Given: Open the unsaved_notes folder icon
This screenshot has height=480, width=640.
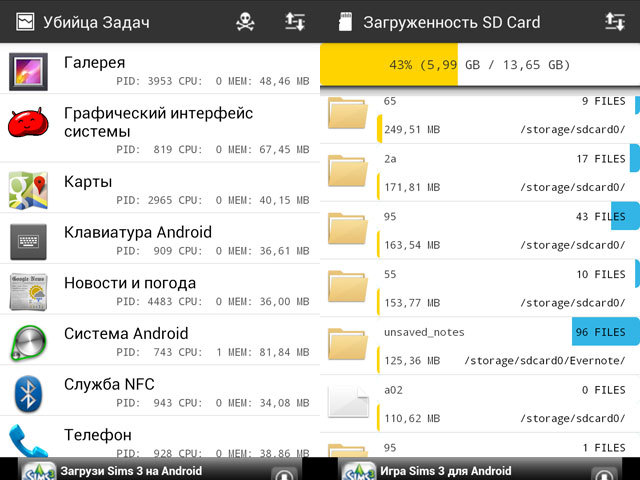Looking at the screenshot, I should 348,344.
